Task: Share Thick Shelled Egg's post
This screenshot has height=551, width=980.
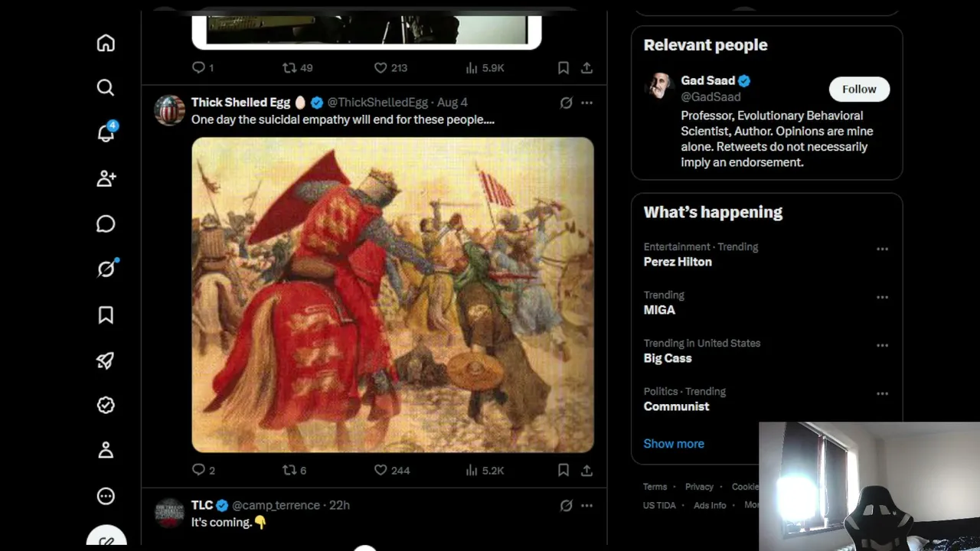Action: click(586, 470)
